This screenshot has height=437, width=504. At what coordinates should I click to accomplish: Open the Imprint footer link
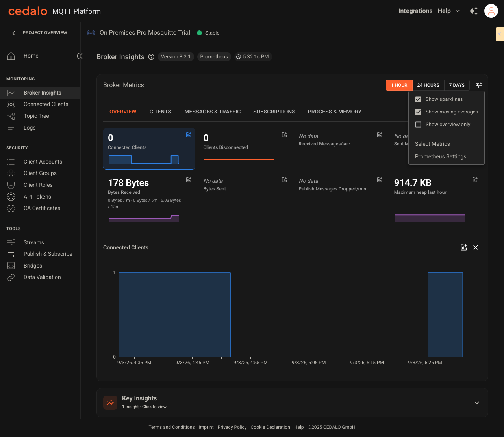[206, 427]
